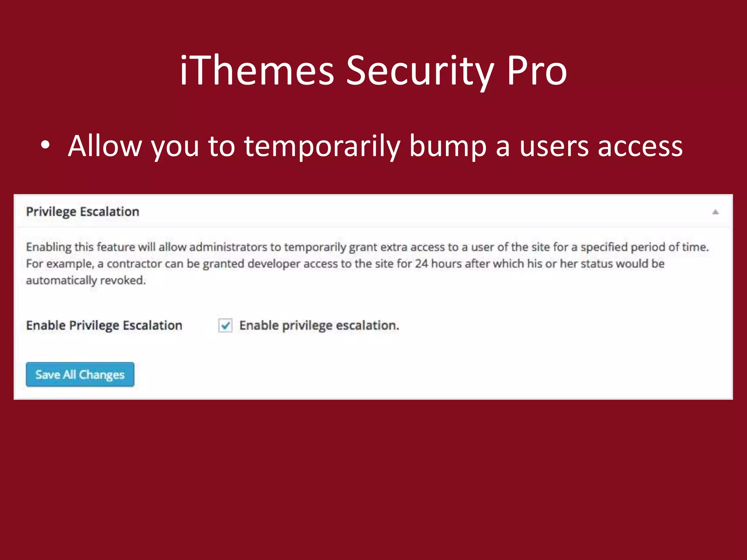Click the bullet dot before 'Allow you'
Image resolution: width=747 pixels, height=560 pixels.
pyautogui.click(x=45, y=145)
